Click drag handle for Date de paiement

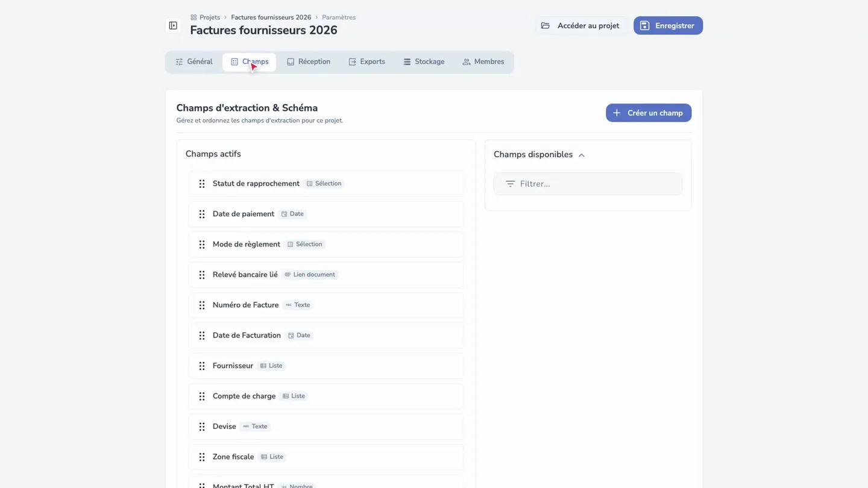(x=202, y=214)
